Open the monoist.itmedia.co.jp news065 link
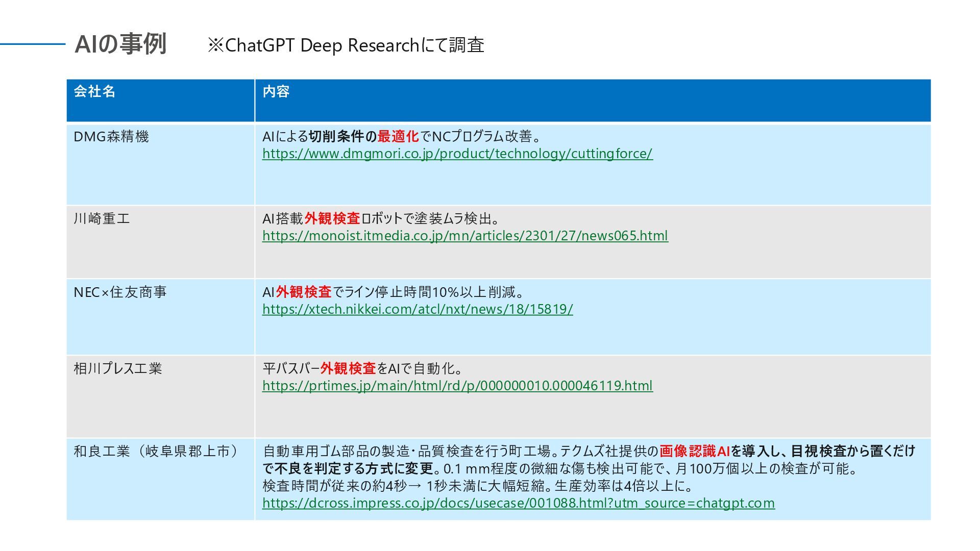Image resolution: width=980 pixels, height=551 pixels. point(465,236)
